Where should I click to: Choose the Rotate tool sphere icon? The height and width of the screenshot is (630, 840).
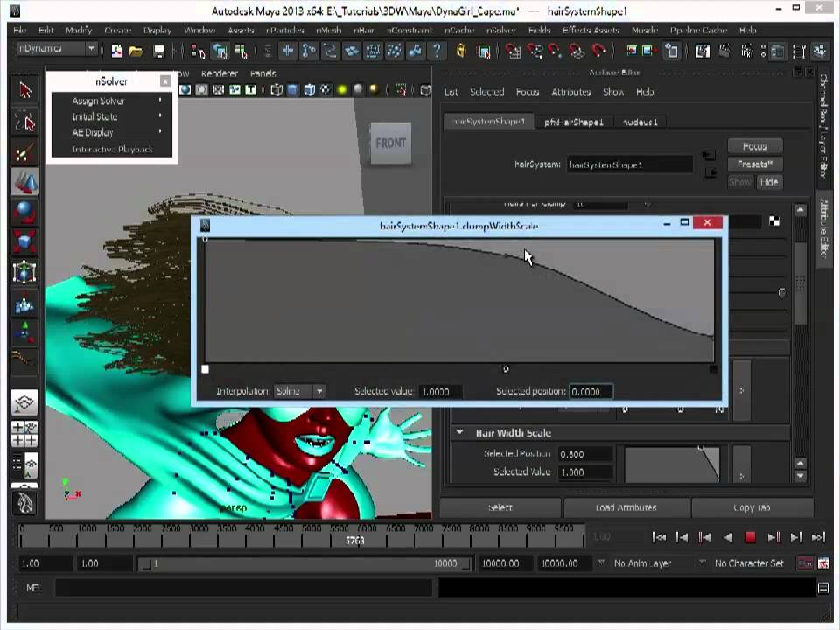coord(24,212)
